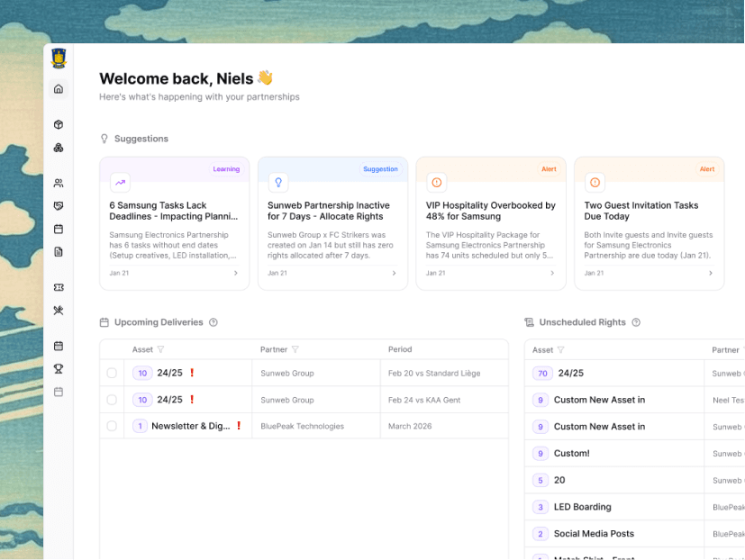Viewport: 745px width, 560px height.
Task: Click the alert icon on the VIP Hospitality card
Action: click(x=437, y=182)
